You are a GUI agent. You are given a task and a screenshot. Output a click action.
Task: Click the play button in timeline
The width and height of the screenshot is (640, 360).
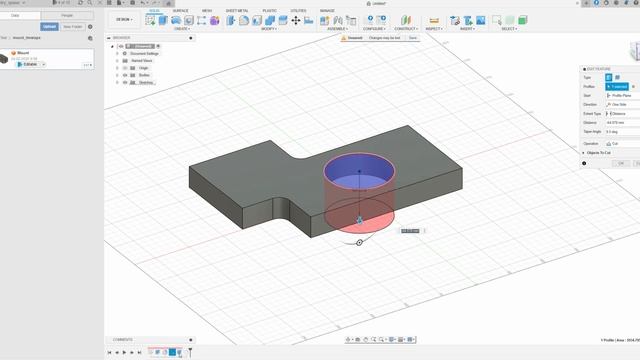(x=124, y=352)
